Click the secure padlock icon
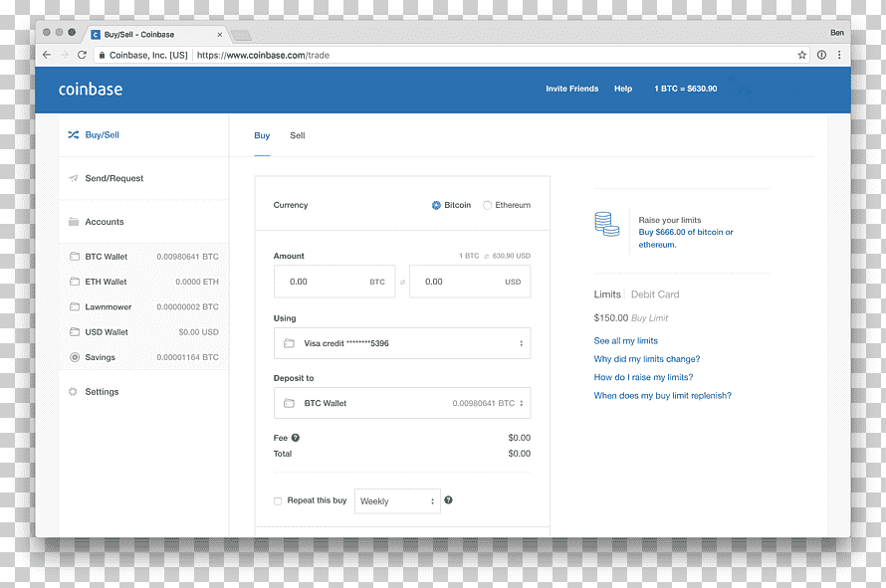Image resolution: width=886 pixels, height=588 pixels. click(102, 55)
